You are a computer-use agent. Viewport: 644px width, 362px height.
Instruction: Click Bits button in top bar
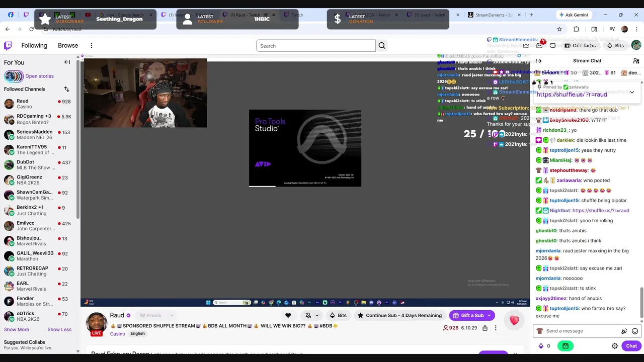click(x=615, y=45)
